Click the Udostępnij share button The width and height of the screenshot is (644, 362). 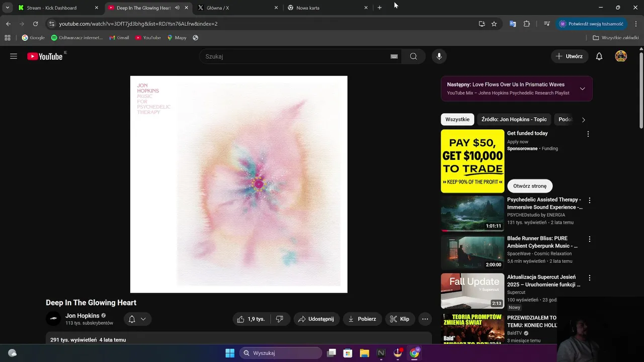(316, 319)
